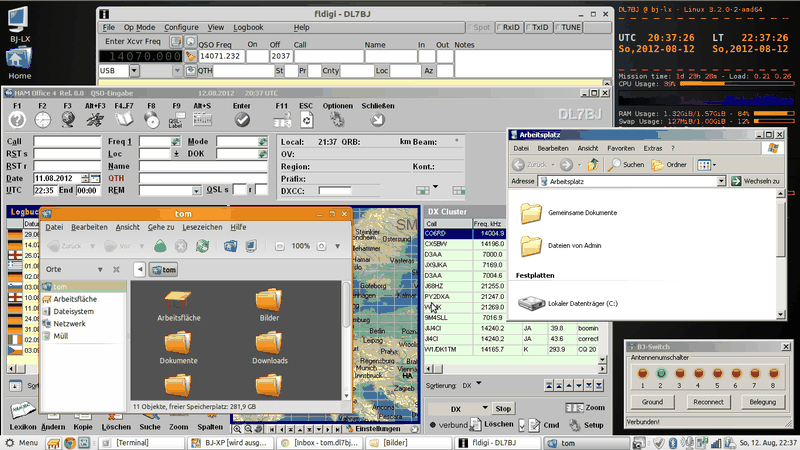
Task: Click the Stop button in DX Cluster
Action: (x=503, y=408)
